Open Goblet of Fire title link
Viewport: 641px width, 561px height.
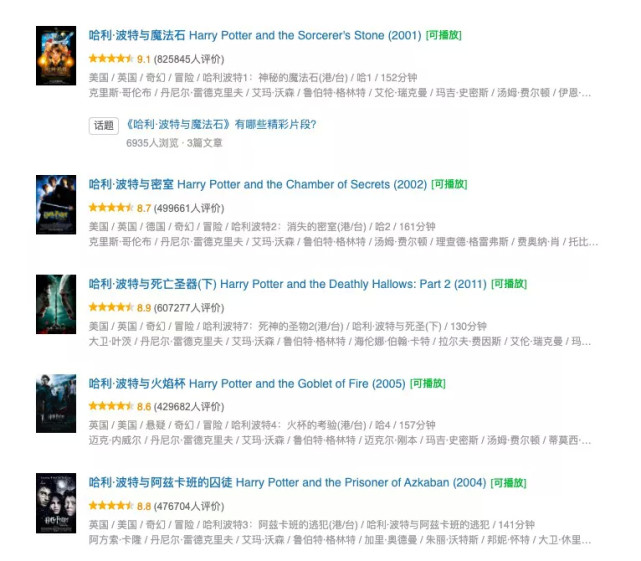tap(247, 384)
